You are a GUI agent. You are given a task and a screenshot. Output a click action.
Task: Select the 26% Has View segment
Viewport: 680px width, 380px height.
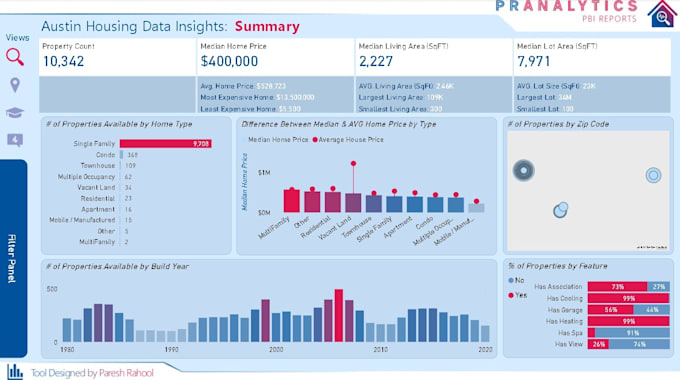[x=598, y=344]
